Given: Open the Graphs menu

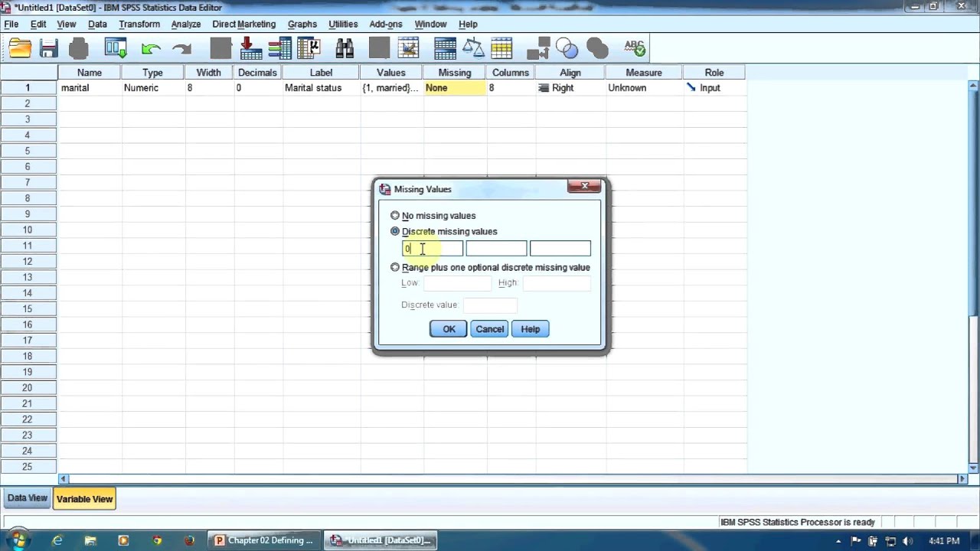Looking at the screenshot, I should (x=302, y=24).
